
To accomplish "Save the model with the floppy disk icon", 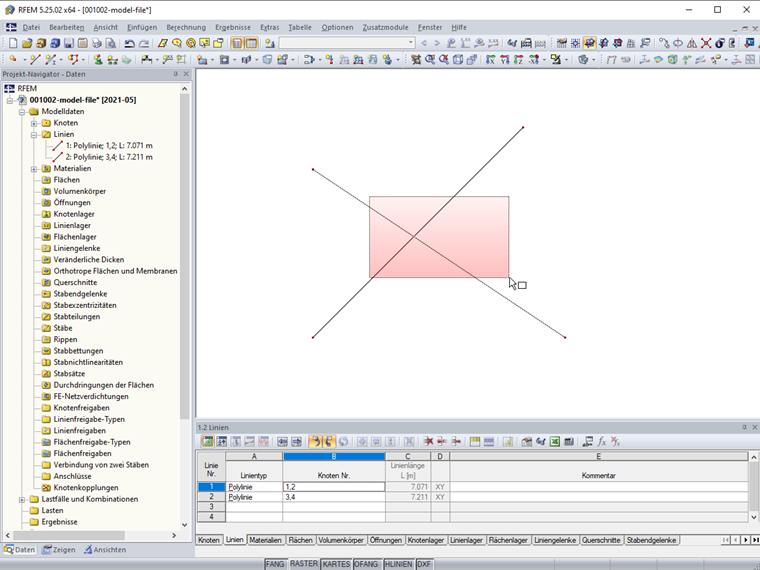I will click(69, 43).
